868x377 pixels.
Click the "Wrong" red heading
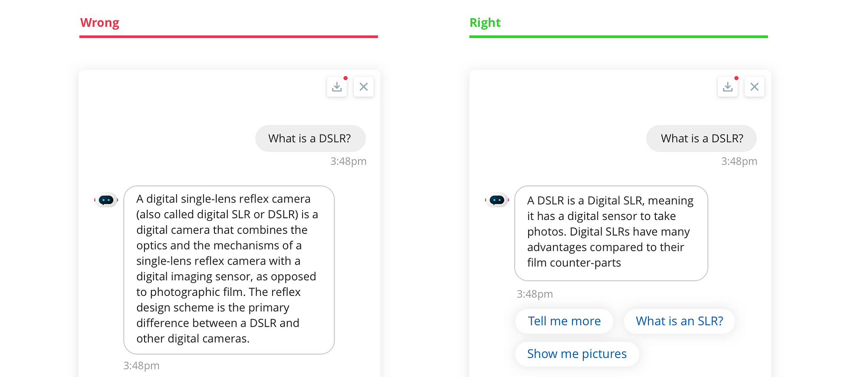tap(99, 23)
